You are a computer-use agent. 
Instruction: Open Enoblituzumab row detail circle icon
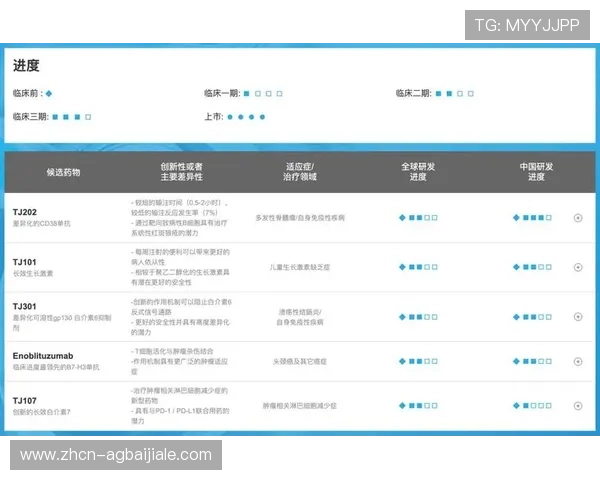(578, 361)
